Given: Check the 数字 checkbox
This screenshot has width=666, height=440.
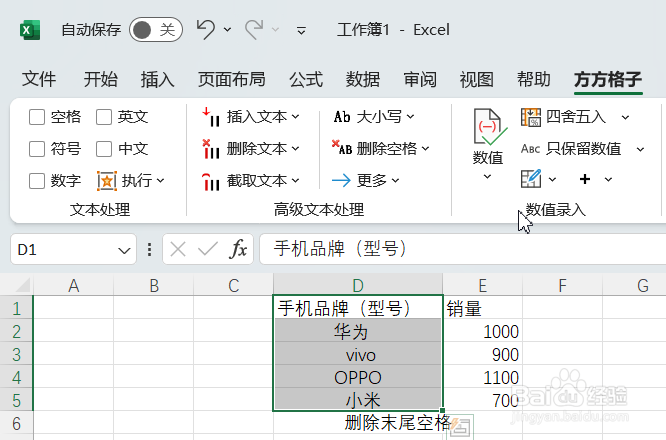Looking at the screenshot, I should [37, 181].
